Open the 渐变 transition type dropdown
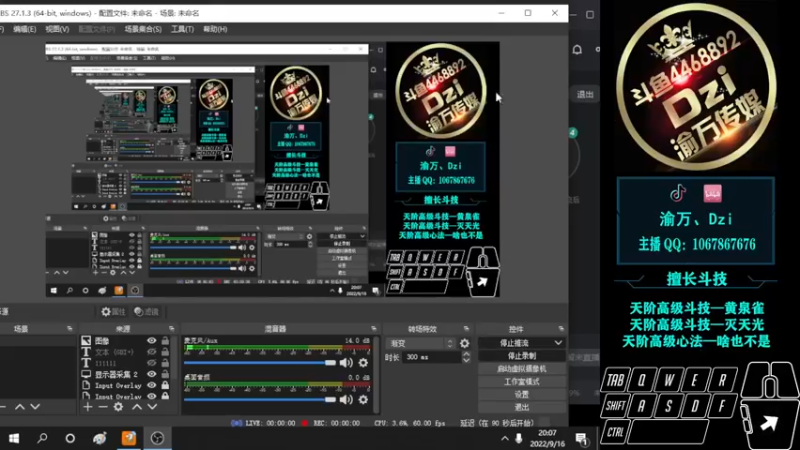Viewport: 800px width, 450px height. (420, 343)
